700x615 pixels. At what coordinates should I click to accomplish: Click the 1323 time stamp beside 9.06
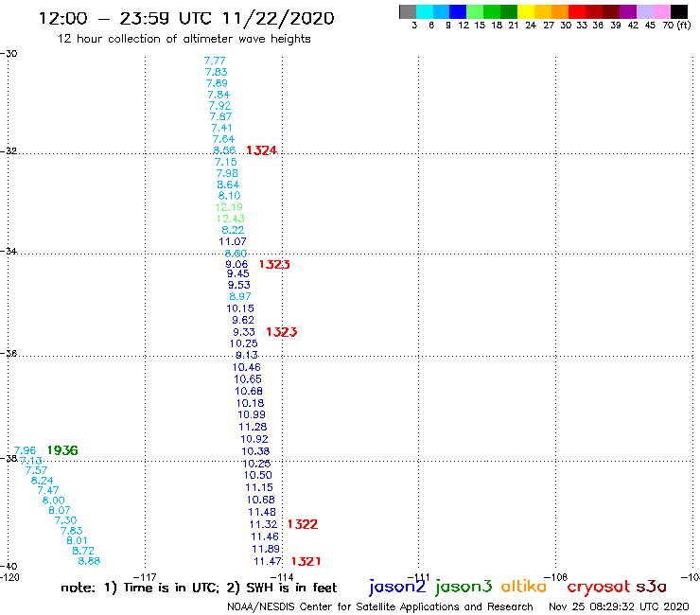[x=274, y=264]
